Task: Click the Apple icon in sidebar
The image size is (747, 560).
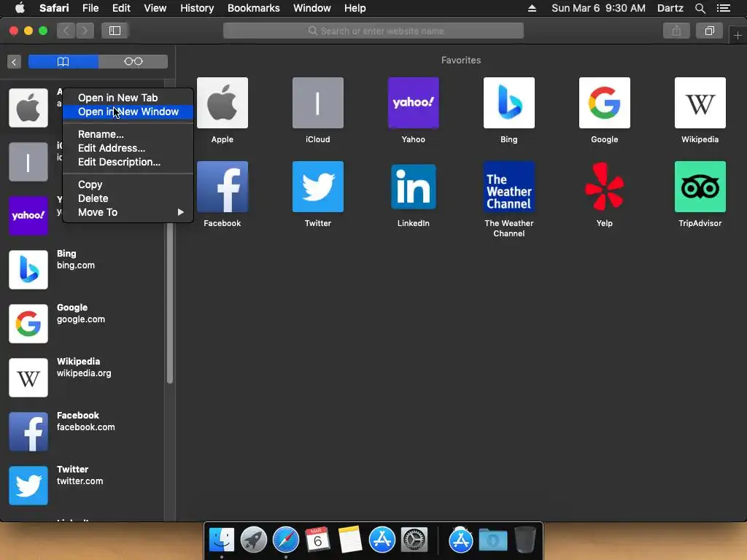Action: tap(28, 108)
